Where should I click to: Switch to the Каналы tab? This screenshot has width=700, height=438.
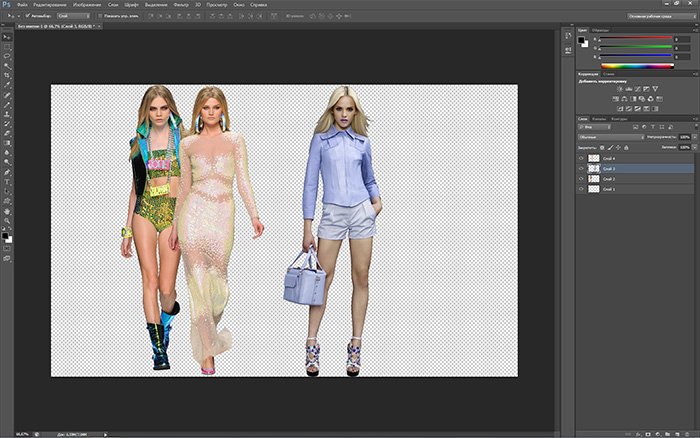pos(600,119)
